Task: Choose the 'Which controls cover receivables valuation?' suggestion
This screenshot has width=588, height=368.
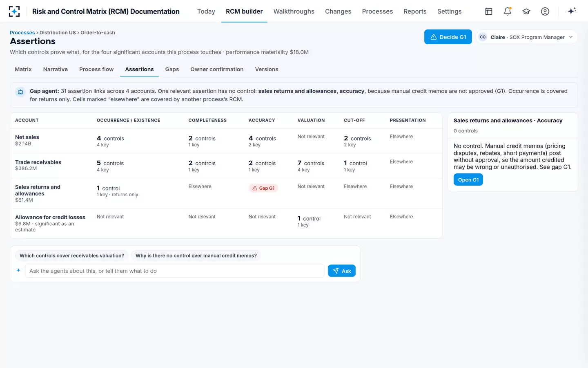Action: [x=72, y=256]
